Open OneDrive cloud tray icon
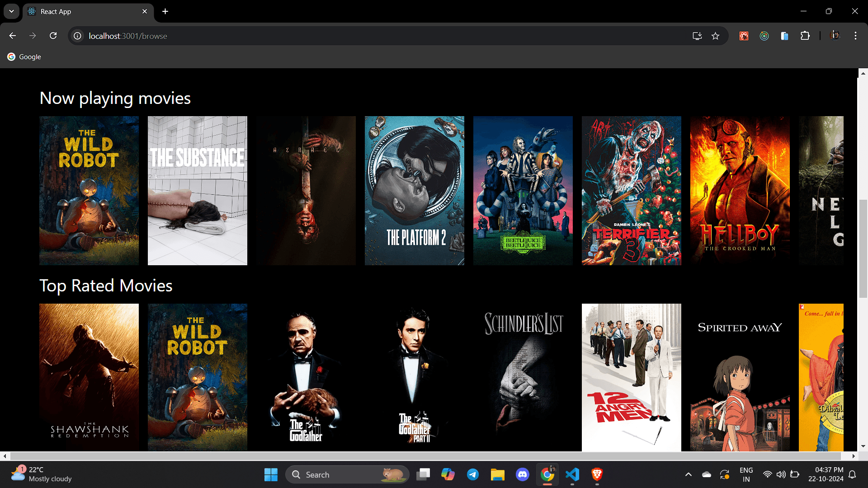 707,474
